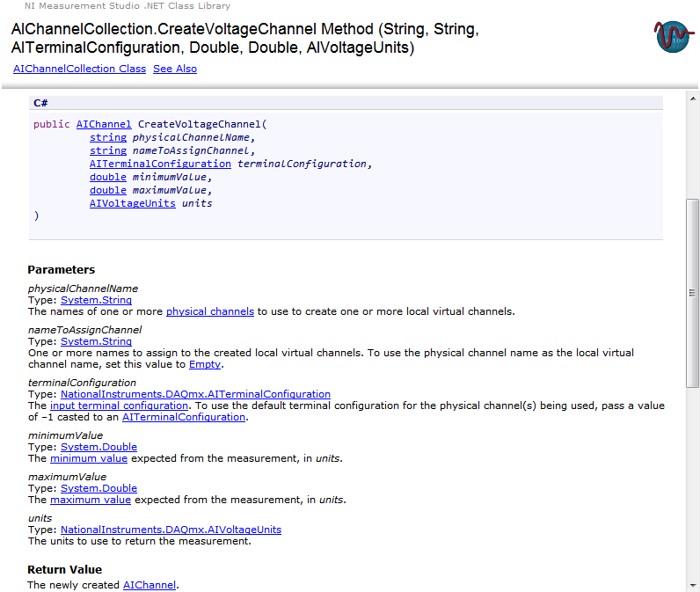Click the italic 'units' parameter name heading
Viewport: 700px width, 592px height.
coord(40,518)
